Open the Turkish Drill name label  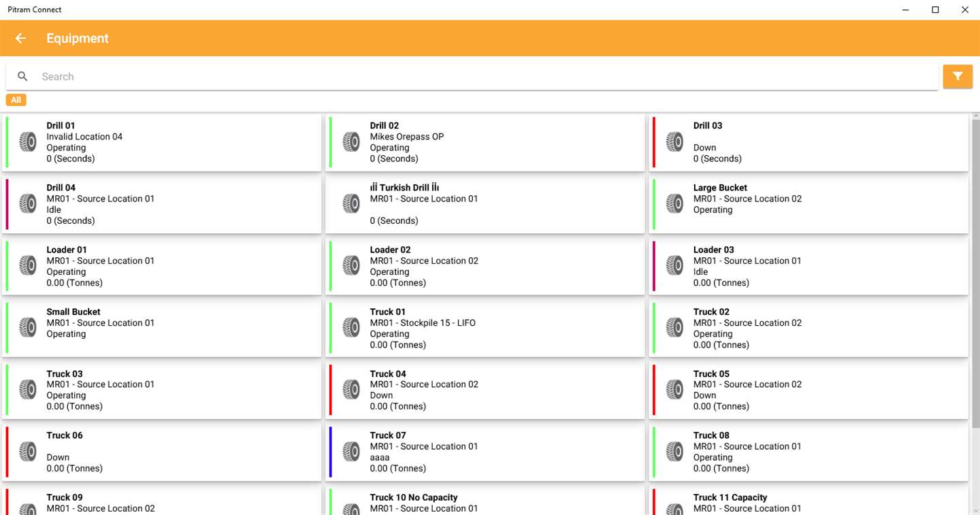click(404, 188)
